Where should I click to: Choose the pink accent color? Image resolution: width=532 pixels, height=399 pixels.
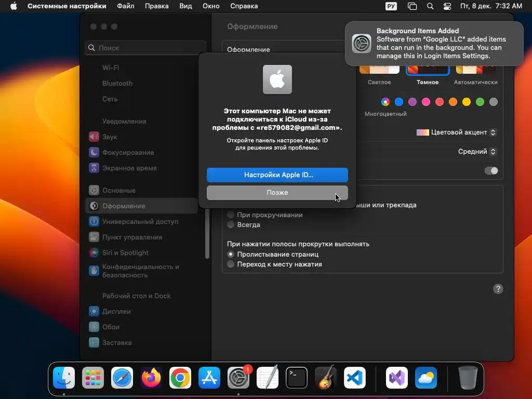tap(426, 102)
